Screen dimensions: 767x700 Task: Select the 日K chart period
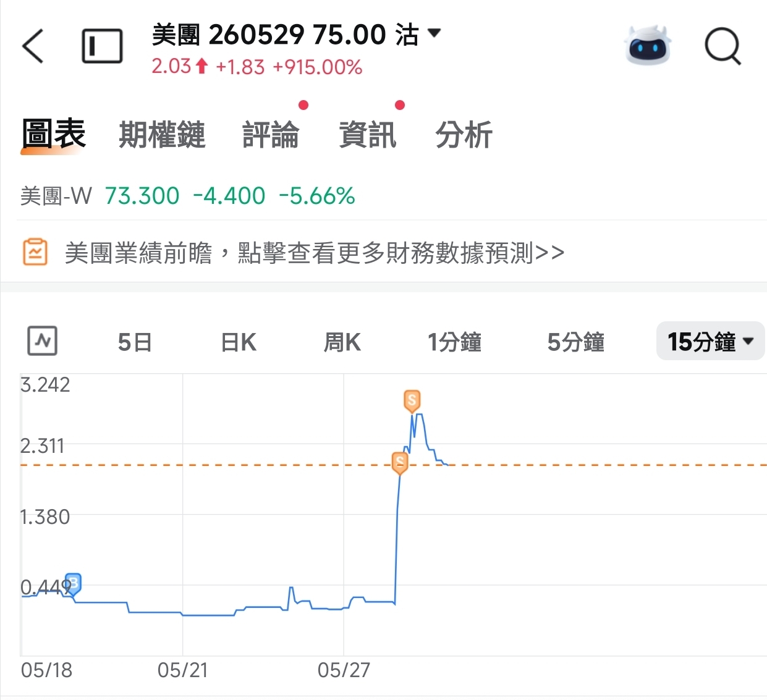[239, 342]
